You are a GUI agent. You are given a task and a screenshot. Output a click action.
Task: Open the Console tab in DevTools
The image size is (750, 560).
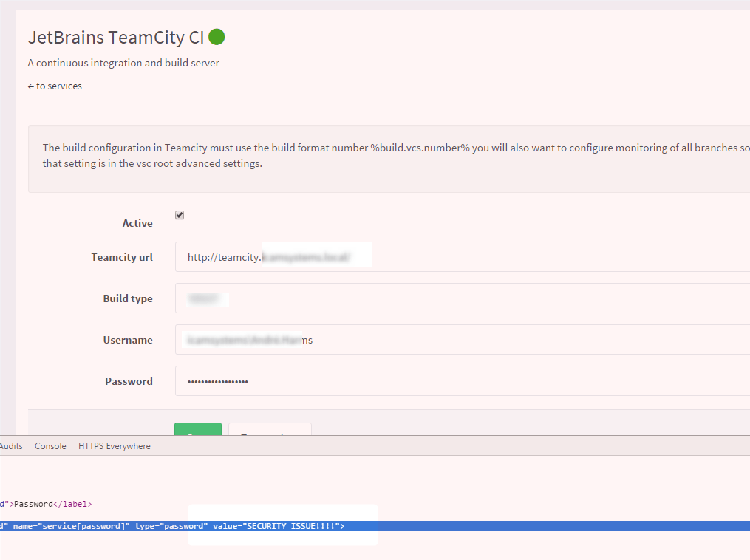click(50, 446)
